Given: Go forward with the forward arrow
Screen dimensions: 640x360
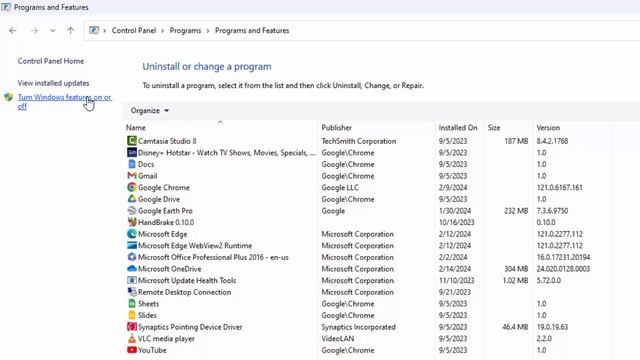Looking at the screenshot, I should [34, 31].
